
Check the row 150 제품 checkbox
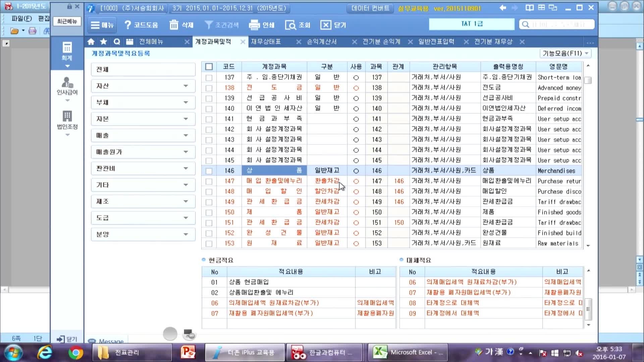tap(209, 213)
